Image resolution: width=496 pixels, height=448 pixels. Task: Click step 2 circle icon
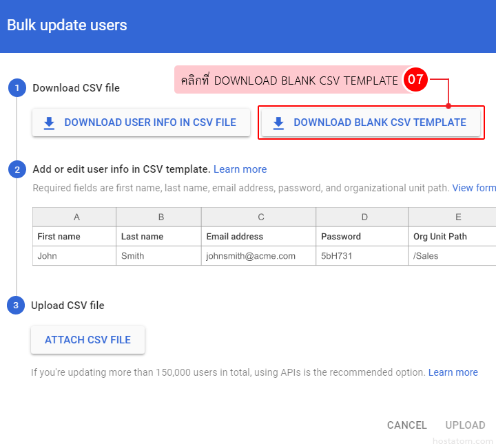[17, 169]
